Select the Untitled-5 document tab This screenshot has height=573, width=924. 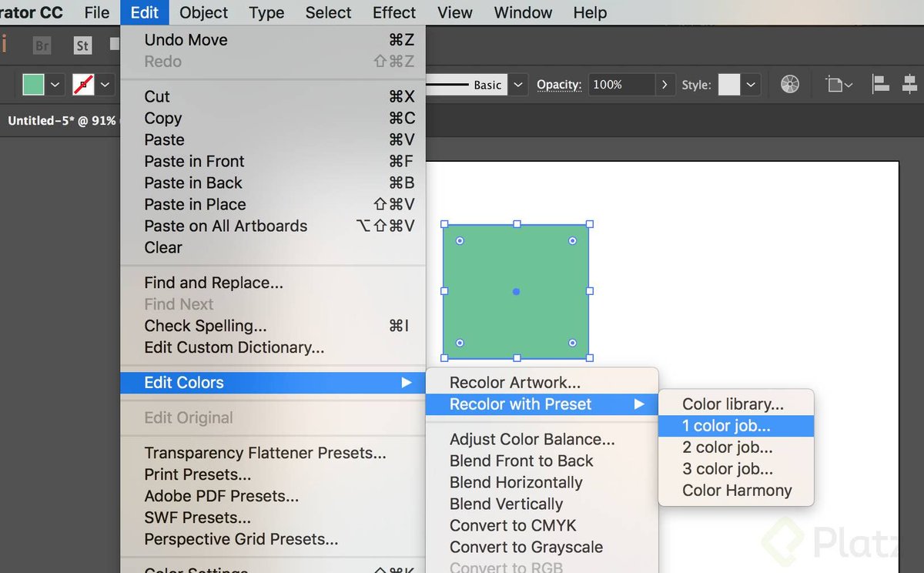[x=62, y=121]
